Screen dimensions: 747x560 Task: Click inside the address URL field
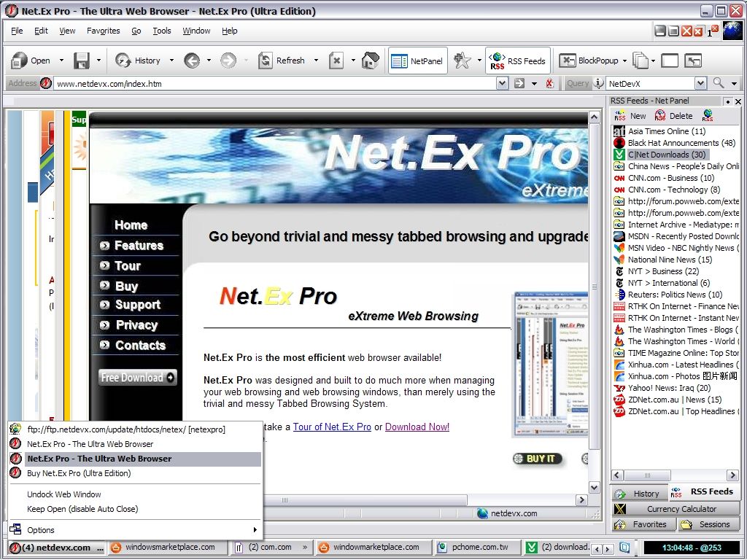click(x=274, y=84)
